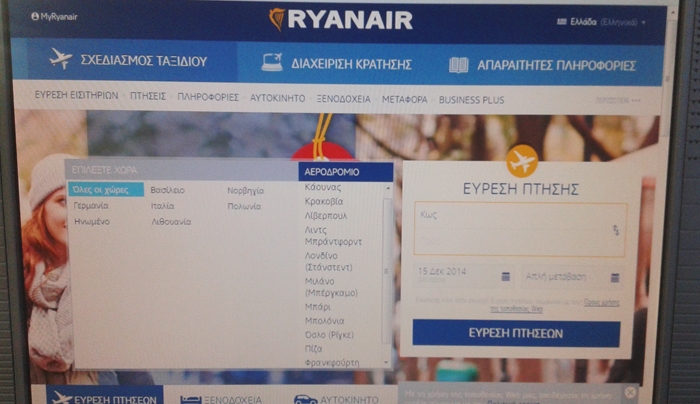Click the orange airplane flight search icon

pos(522,161)
